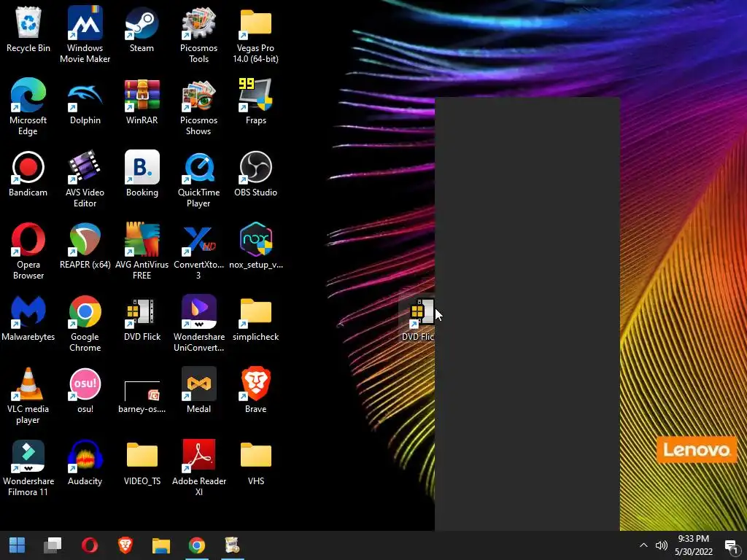This screenshot has height=560, width=747.
Task: Select the VIDEO_TS folder
Action: (142, 463)
